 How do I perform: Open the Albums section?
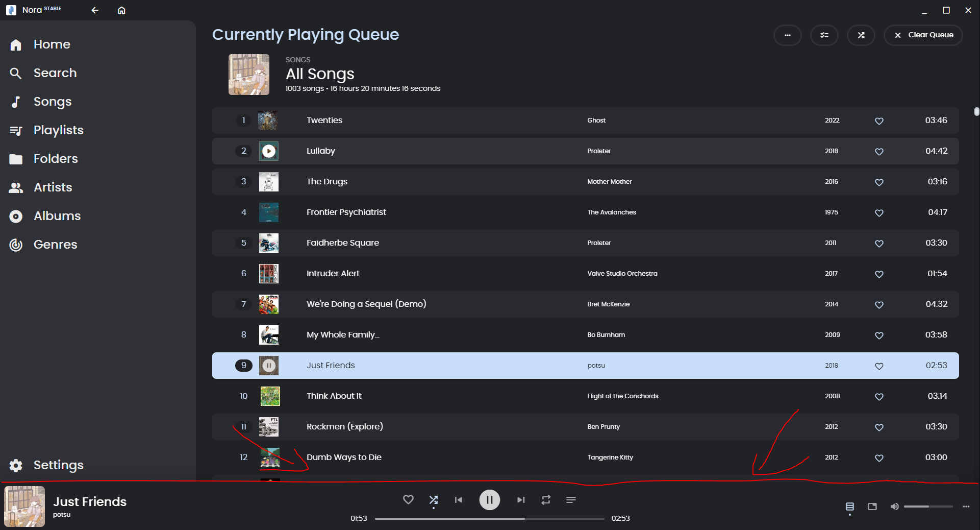(57, 215)
